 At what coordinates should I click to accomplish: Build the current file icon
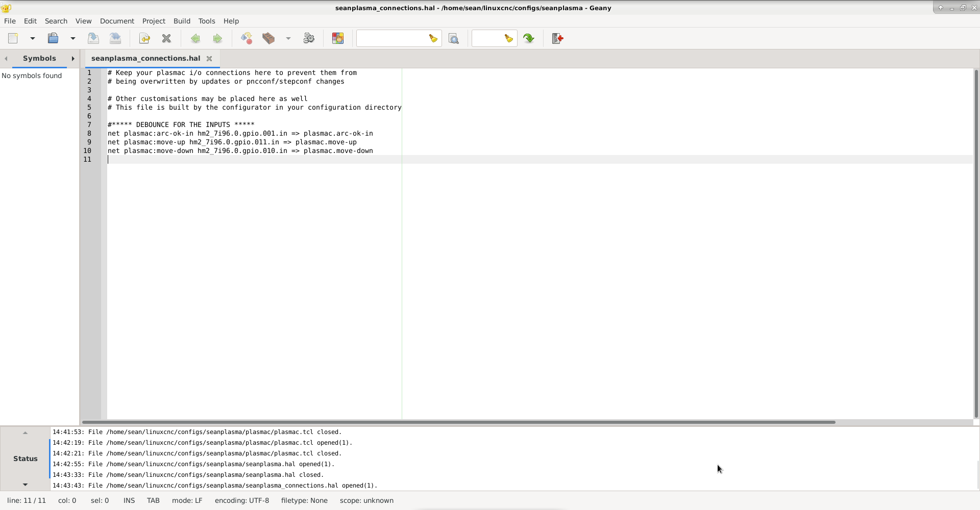pos(268,38)
